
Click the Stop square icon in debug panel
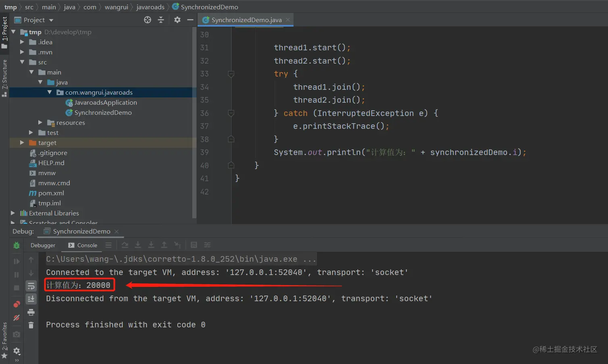pyautogui.click(x=17, y=288)
